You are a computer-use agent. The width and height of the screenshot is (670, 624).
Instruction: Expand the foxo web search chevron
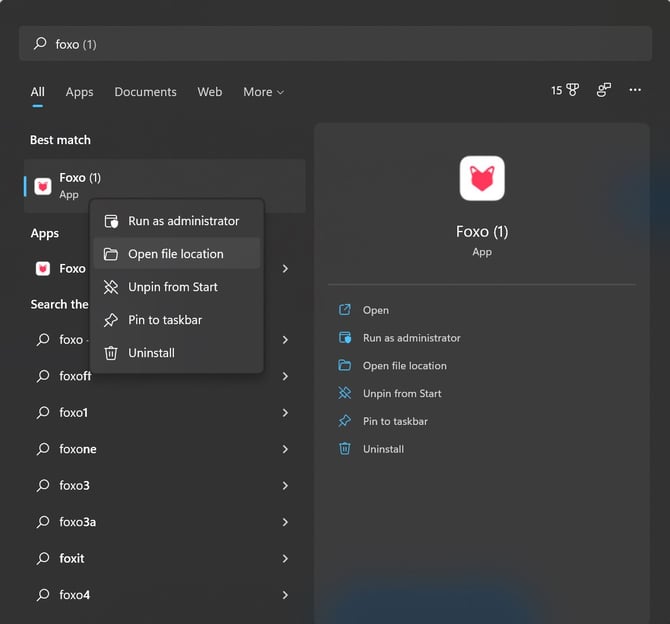coord(285,340)
